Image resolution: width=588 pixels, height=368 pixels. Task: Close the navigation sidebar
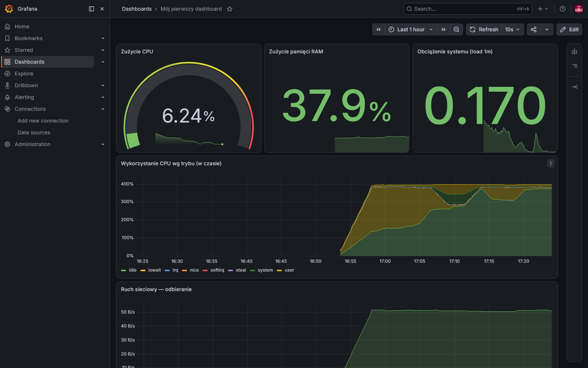tap(102, 9)
